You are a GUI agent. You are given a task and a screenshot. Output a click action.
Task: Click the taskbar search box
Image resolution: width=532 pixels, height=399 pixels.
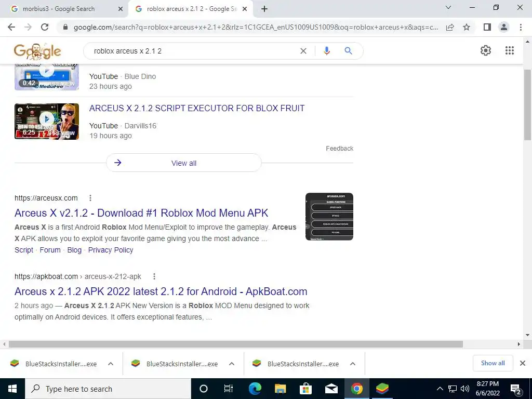(x=108, y=389)
